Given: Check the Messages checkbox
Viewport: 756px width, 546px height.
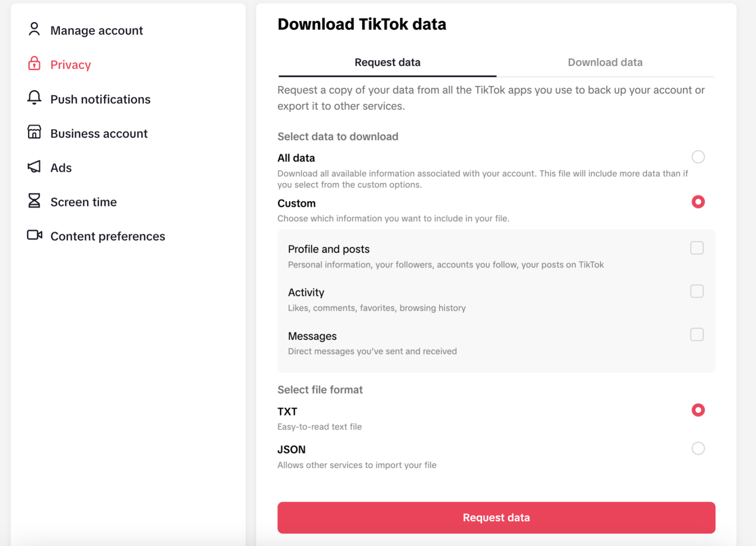Looking at the screenshot, I should (x=697, y=335).
